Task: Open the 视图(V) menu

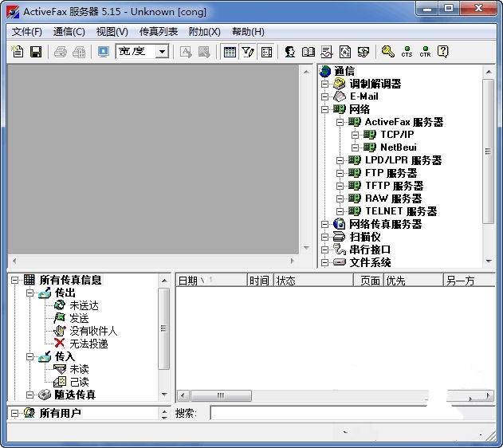Action: click(x=112, y=32)
